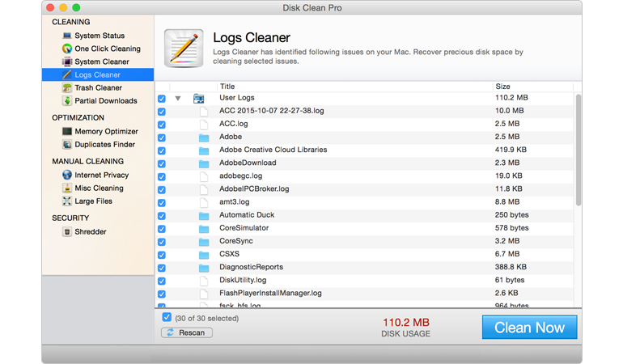Open System Status in the sidebar

point(99,36)
